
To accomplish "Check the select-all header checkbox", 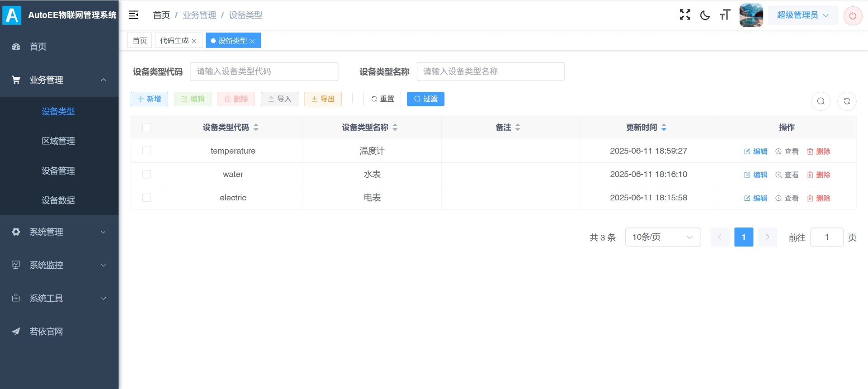I will pyautogui.click(x=146, y=128).
